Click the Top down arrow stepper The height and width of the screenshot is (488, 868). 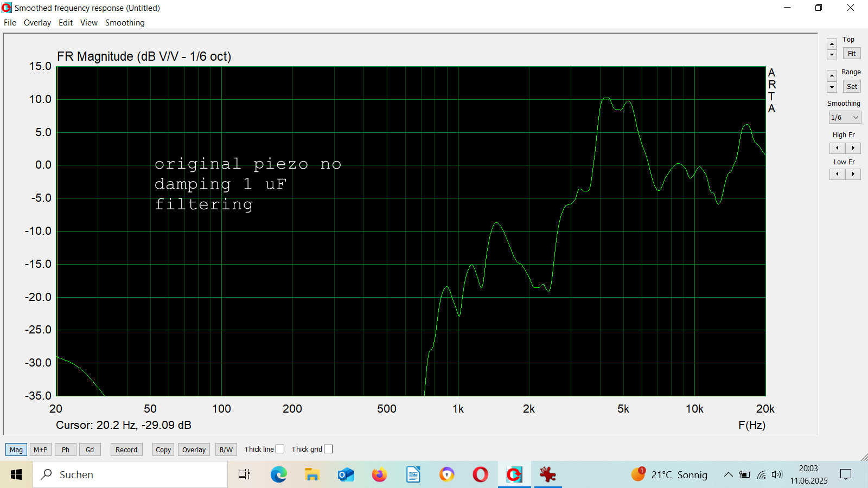832,55
